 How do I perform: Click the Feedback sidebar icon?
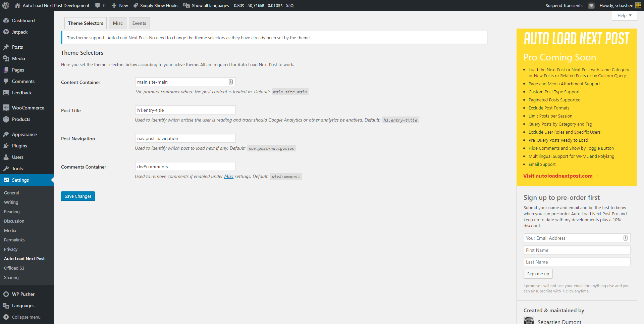(x=6, y=93)
